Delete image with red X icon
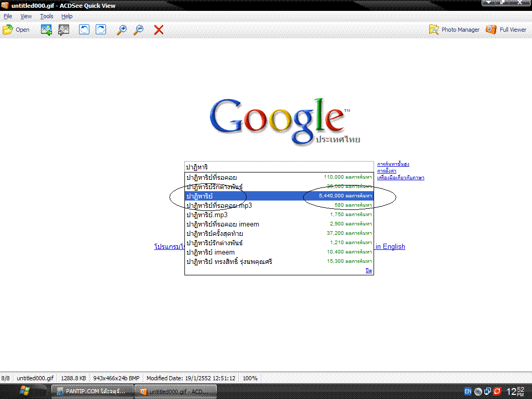Screen dimensions: 532x399 pyautogui.click(x=158, y=30)
